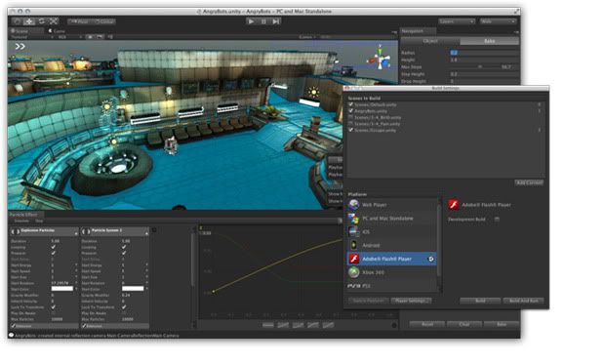605x364 pixels.
Task: Click the Build And Run button
Action: point(524,301)
